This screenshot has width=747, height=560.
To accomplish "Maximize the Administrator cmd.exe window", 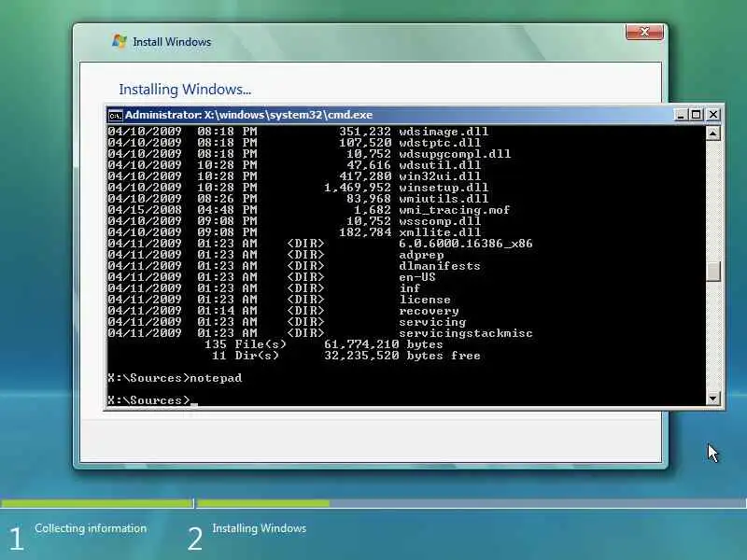I will pos(696,115).
